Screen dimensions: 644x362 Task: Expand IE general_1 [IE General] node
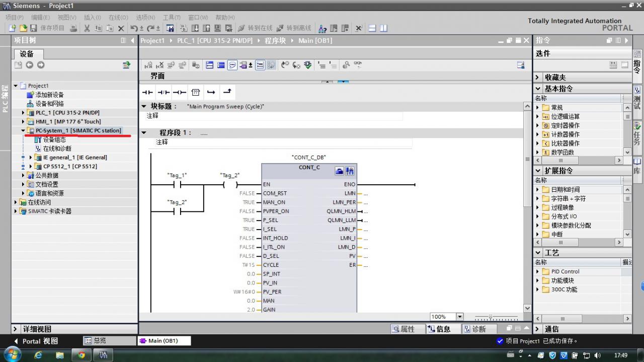pos(31,157)
